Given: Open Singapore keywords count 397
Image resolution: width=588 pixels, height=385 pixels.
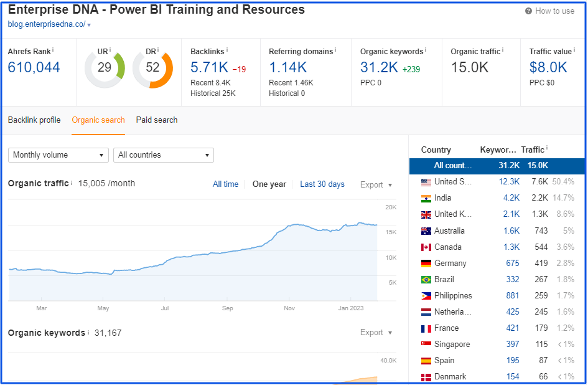Looking at the screenshot, I should pos(513,344).
